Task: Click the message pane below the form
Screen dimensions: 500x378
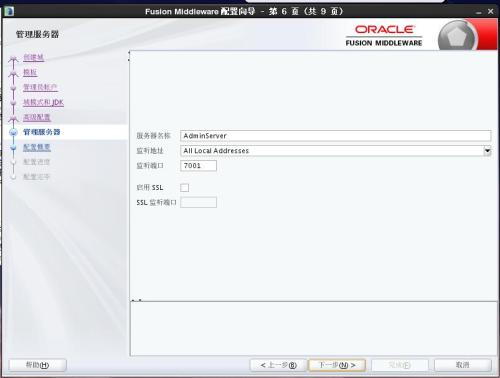Action: click(x=313, y=328)
